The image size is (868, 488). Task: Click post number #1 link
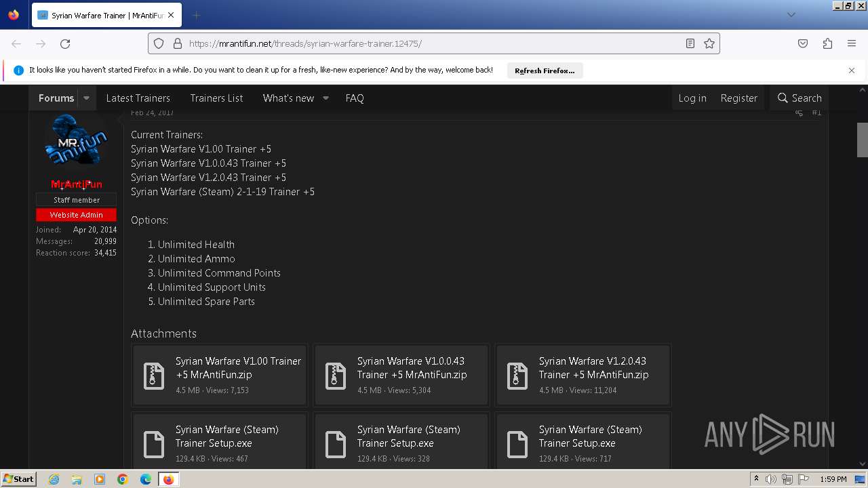click(x=816, y=113)
